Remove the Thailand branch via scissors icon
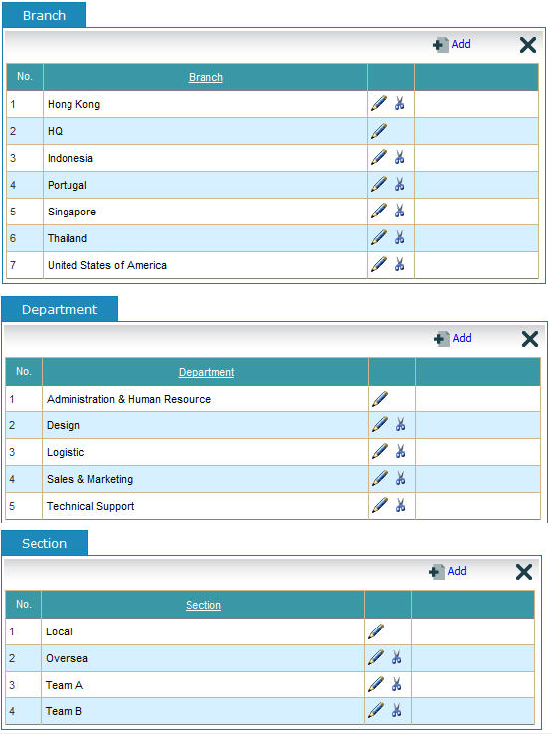 [399, 237]
